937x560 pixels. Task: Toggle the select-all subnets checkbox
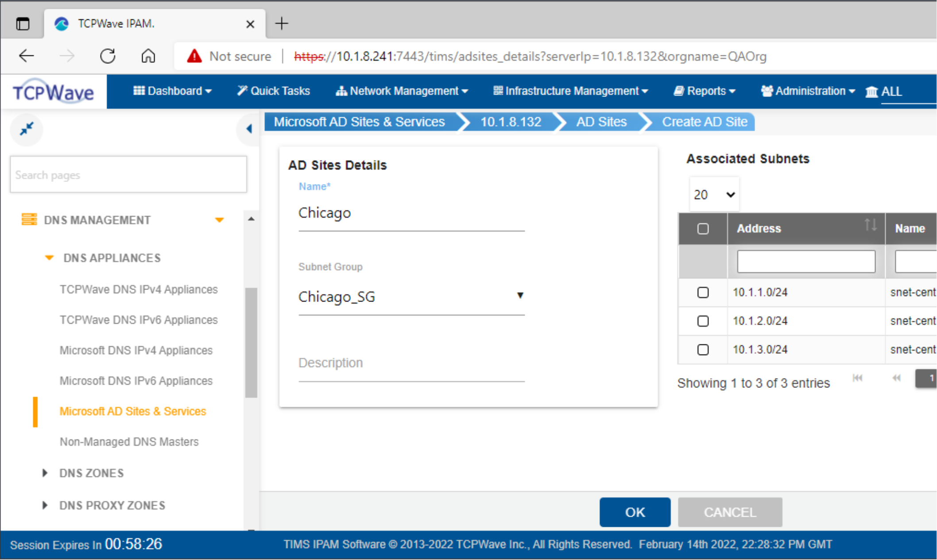point(703,228)
